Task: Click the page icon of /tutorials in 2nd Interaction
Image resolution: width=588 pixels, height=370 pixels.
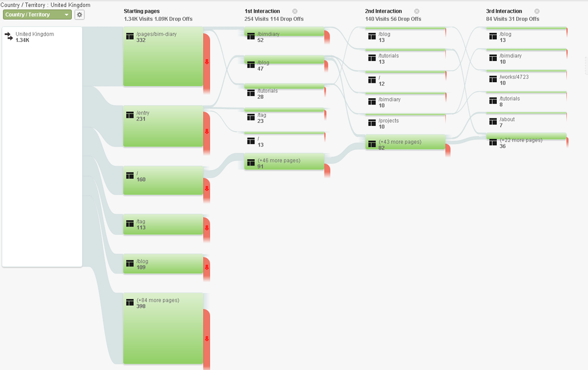Action: [x=372, y=58]
